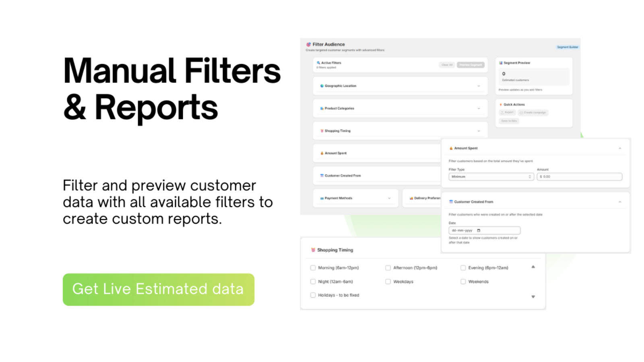Click Get Live Estimated data
Viewport: 644px width, 362px height.
coord(158,289)
